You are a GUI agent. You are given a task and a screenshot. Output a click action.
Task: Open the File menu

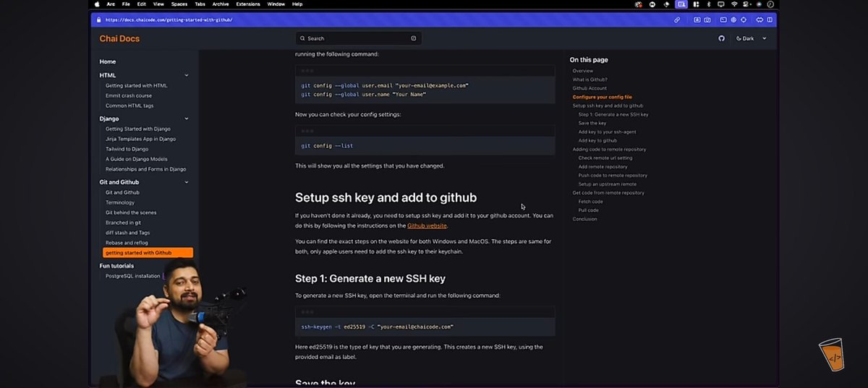(127, 4)
